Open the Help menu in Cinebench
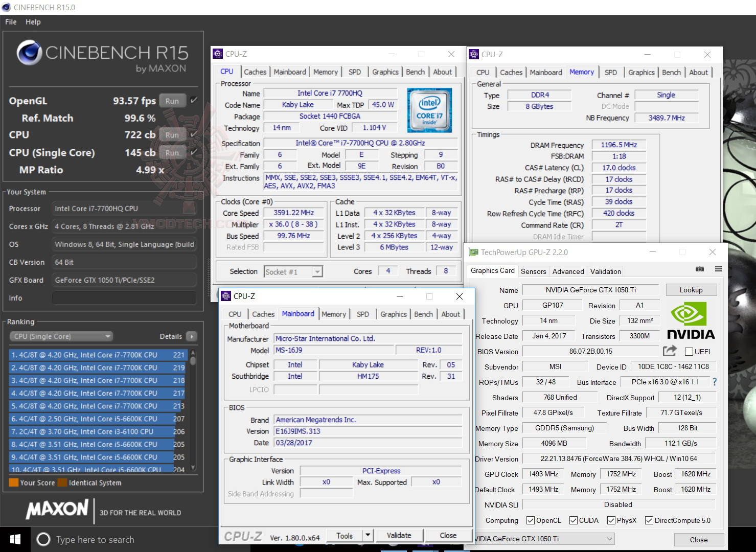The width and height of the screenshot is (756, 552). [x=33, y=22]
